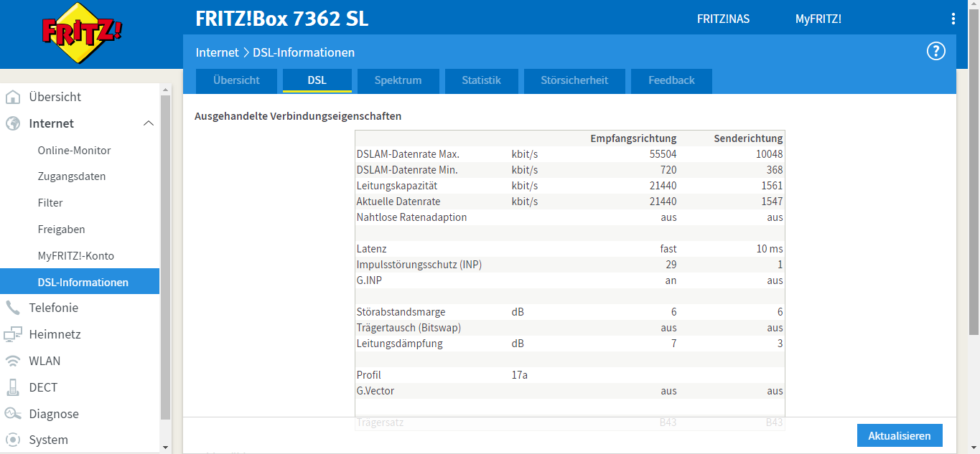Open Telefonie menu in sidebar
Viewport: 980px width, 454px height.
click(x=53, y=308)
